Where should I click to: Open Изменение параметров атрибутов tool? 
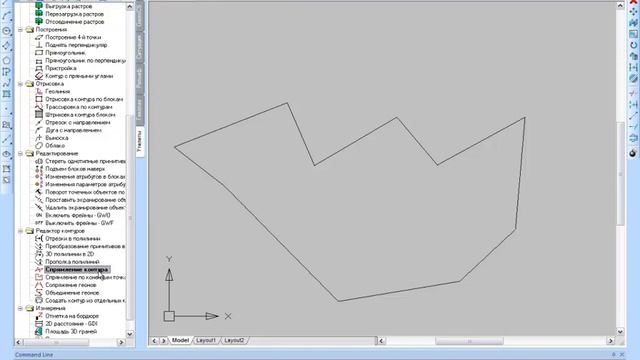point(85,184)
